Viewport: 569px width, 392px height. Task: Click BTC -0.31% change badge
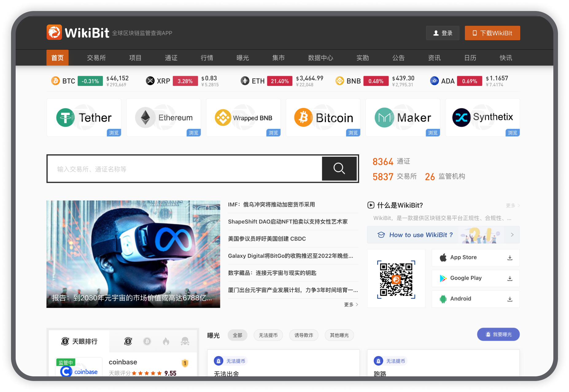pos(90,81)
